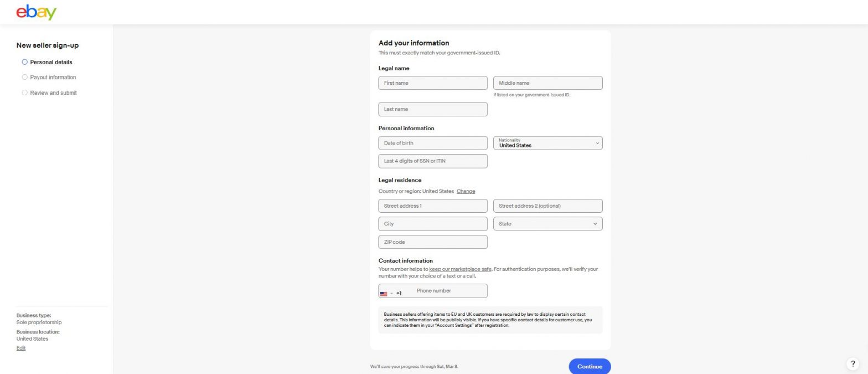This screenshot has width=868, height=374.
Task: Select the Payout information step radio
Action: click(24, 77)
